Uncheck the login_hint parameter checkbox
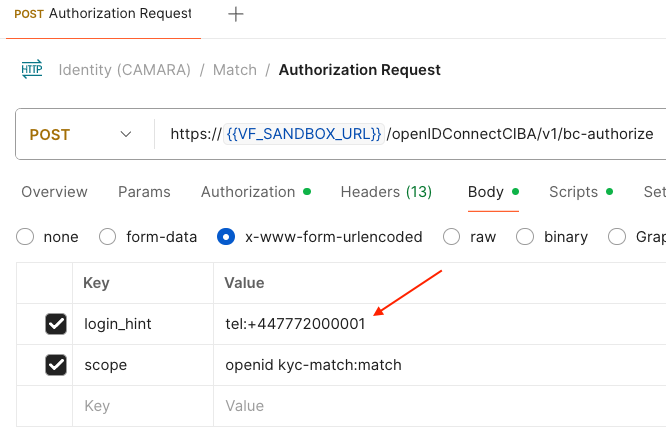This screenshot has width=666, height=436. (x=56, y=324)
